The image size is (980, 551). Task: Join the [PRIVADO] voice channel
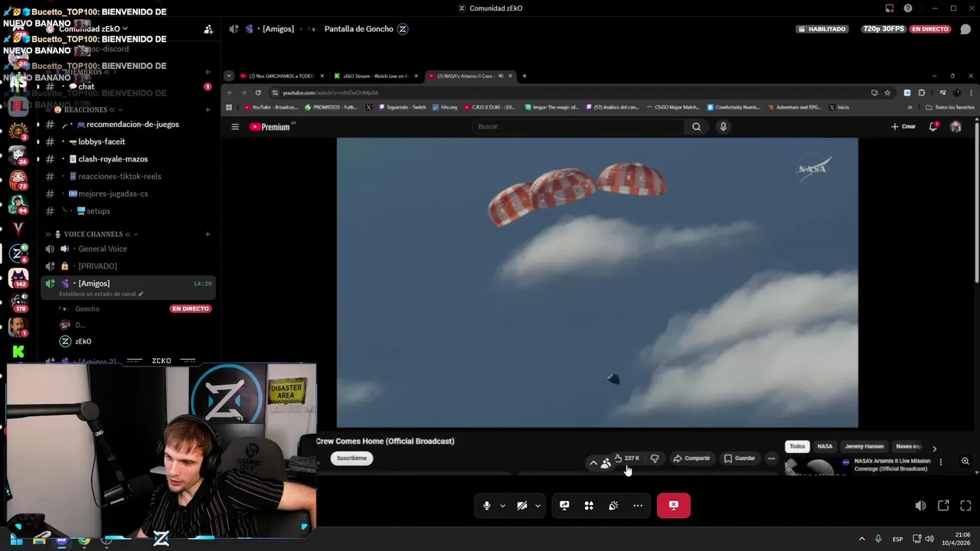pos(128,266)
